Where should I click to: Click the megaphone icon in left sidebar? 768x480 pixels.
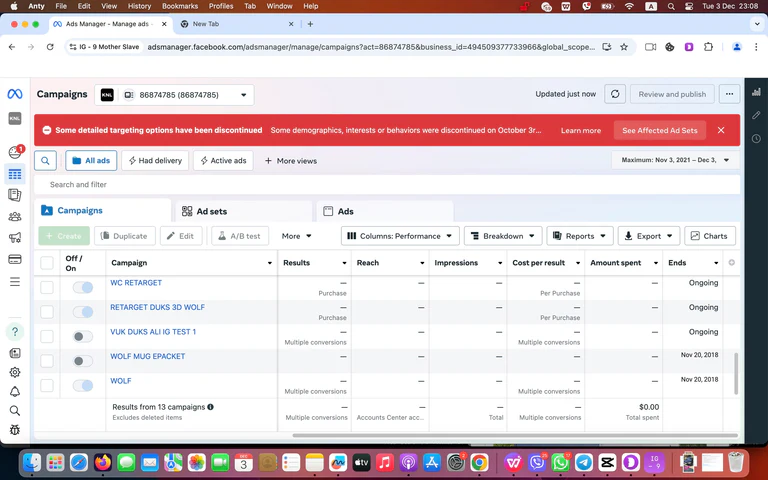[15, 238]
